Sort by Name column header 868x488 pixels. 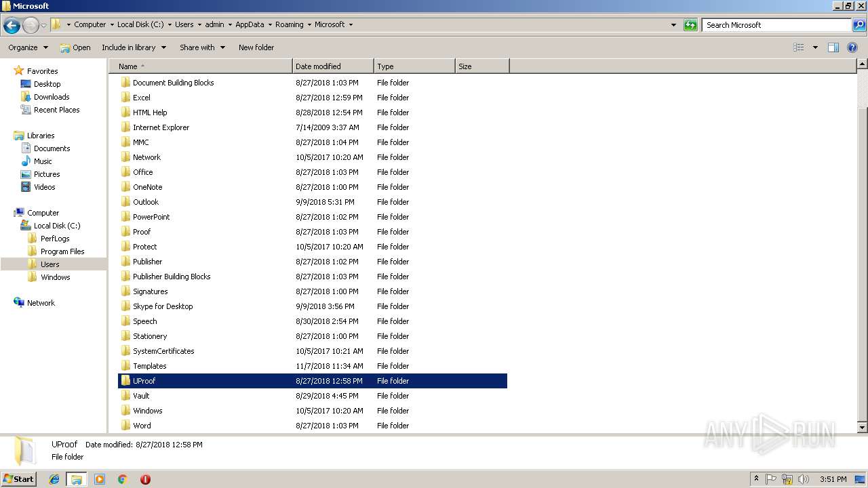point(201,66)
